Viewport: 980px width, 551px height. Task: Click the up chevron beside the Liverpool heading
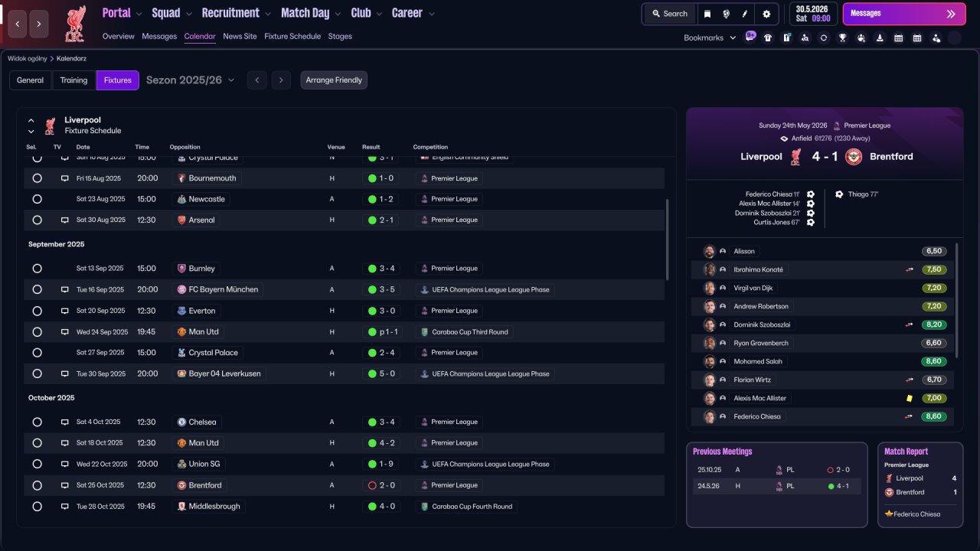point(31,120)
